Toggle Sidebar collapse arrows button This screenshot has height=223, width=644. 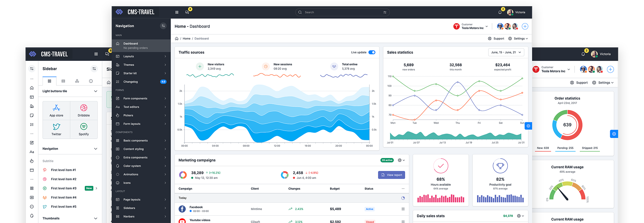[x=94, y=69]
